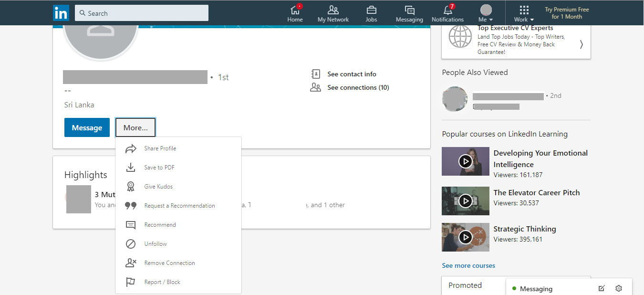Viewport: 644px width, 295px height.
Task: Open the contact info card icon
Action: [x=315, y=74]
